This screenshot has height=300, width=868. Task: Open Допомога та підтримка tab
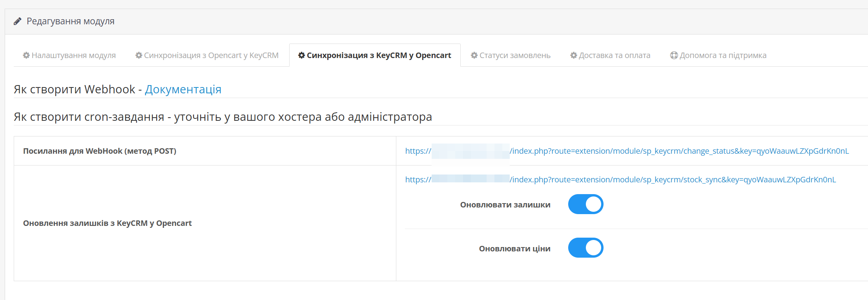(x=718, y=55)
